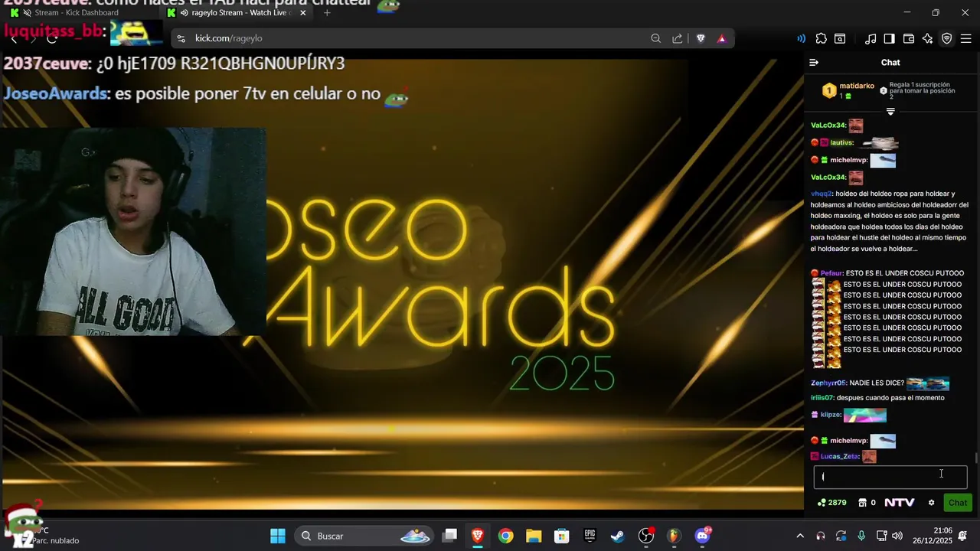Click the zoom-out magnifier in the address bar
The width and height of the screenshot is (980, 551).
click(x=656, y=38)
